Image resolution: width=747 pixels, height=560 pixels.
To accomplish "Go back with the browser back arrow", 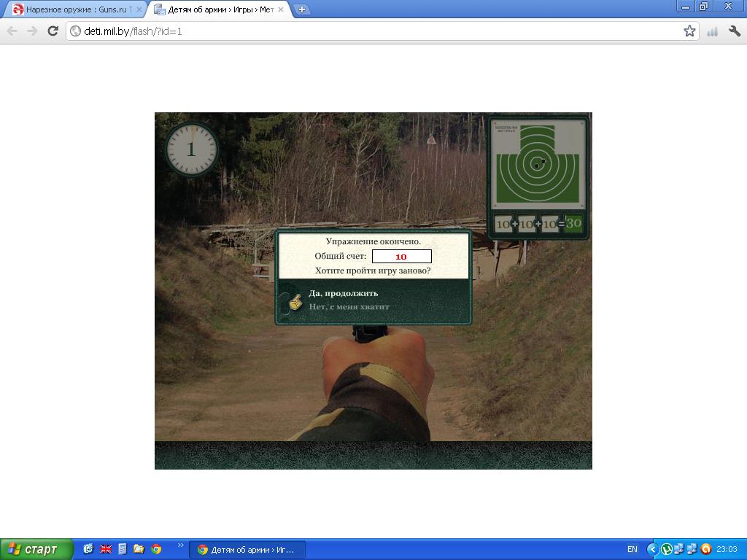I will click(x=12, y=31).
